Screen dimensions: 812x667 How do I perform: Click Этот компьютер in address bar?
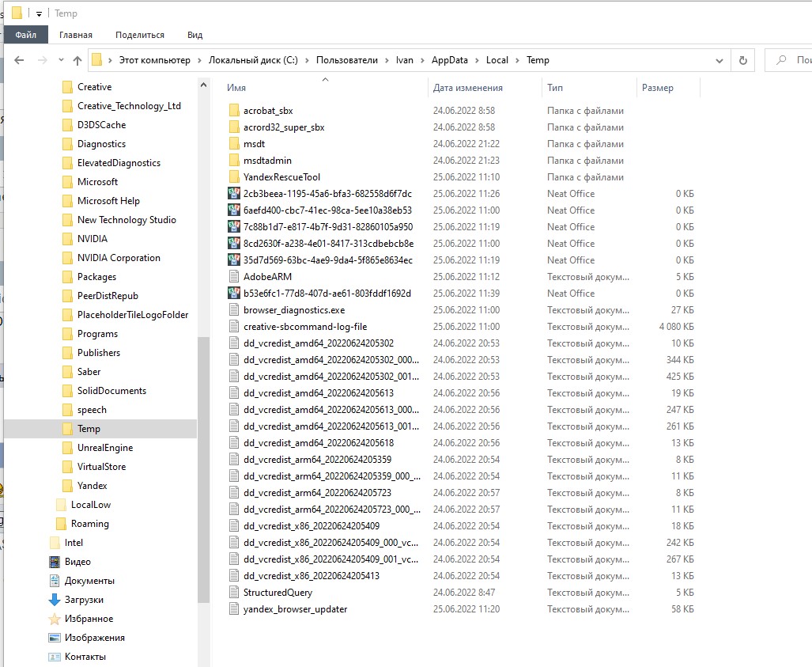[x=154, y=60]
